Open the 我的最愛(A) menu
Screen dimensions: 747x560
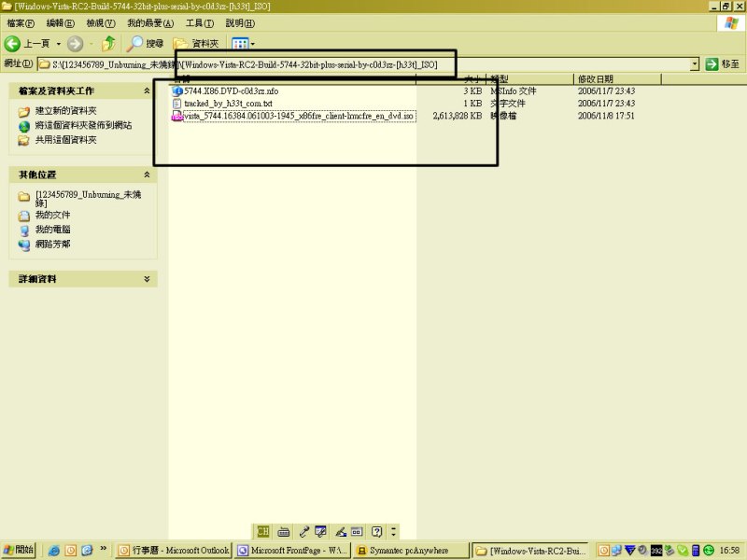[150, 22]
